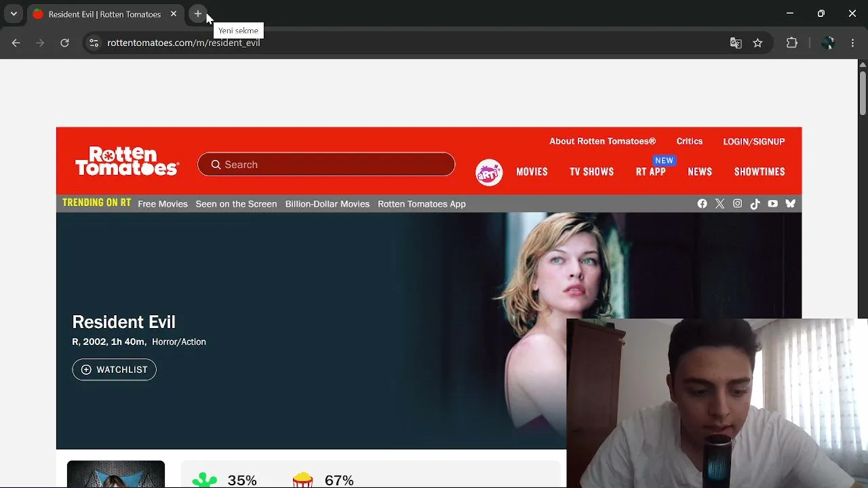Screen dimensions: 868x488
Task: Open the Chrome profile avatar
Action: [827, 43]
